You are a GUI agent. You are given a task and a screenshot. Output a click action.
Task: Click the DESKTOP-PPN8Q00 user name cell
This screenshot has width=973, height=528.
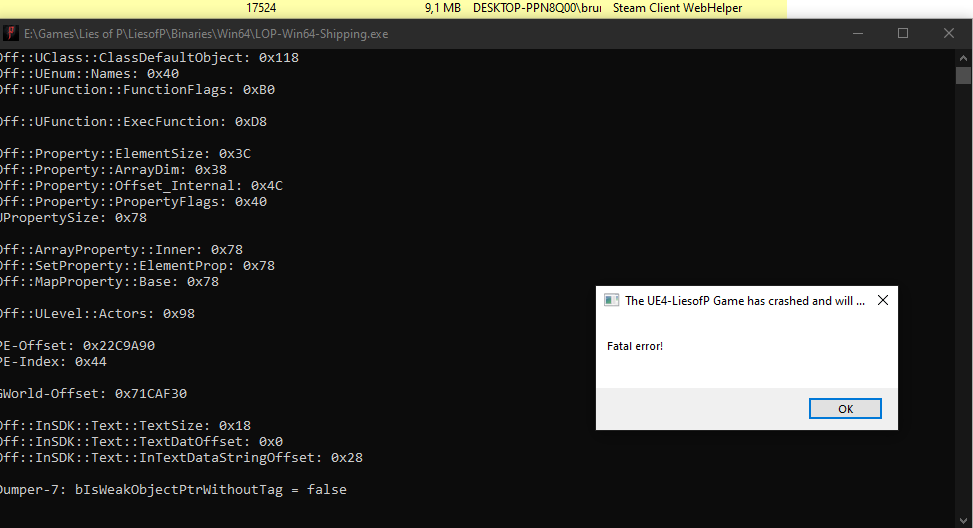[x=537, y=8]
